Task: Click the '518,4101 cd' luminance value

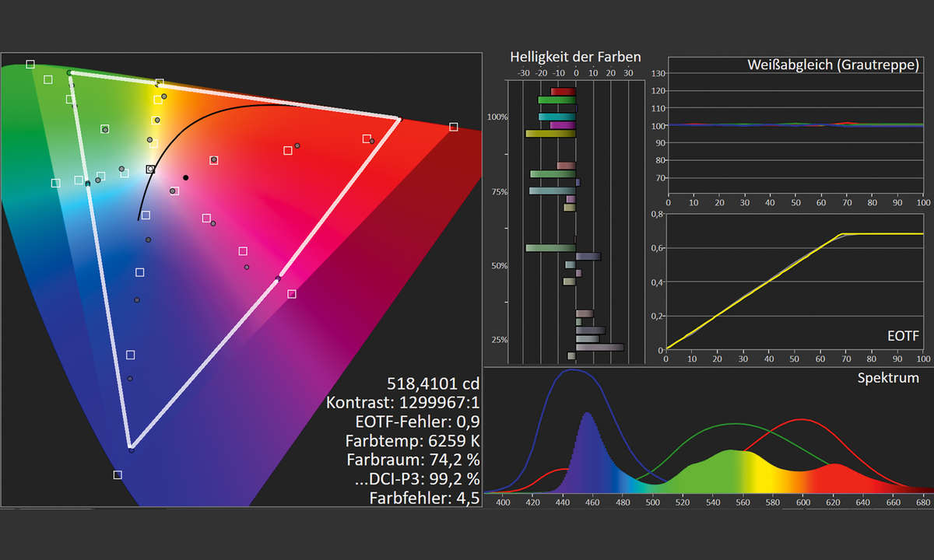Action: click(x=433, y=383)
